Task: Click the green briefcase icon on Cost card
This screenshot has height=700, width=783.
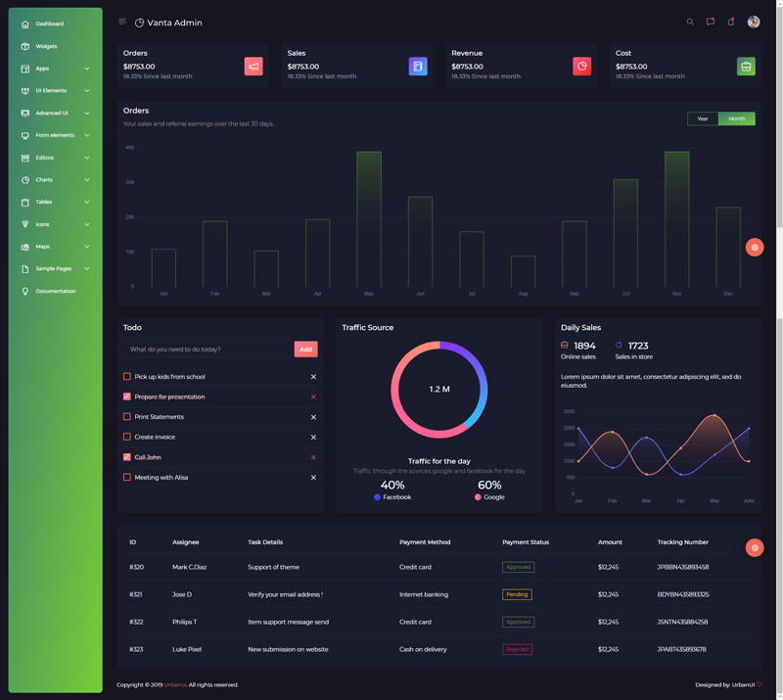Action: [746, 66]
